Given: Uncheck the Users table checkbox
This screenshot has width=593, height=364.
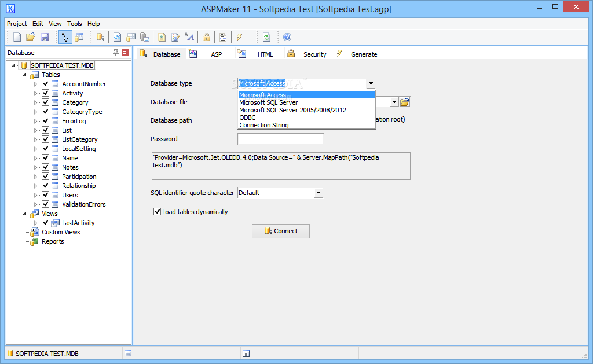Looking at the screenshot, I should coord(46,195).
